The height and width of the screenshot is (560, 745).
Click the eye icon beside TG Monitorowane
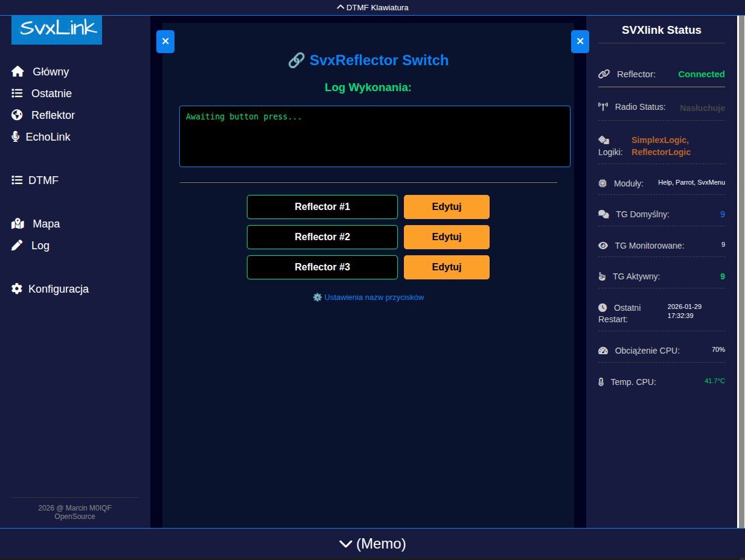pos(603,246)
